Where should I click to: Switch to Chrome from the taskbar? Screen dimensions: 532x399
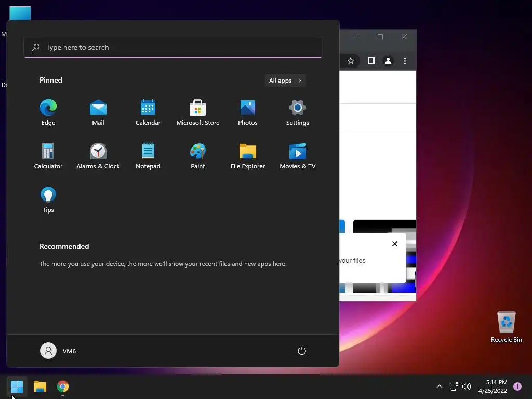pyautogui.click(x=63, y=387)
